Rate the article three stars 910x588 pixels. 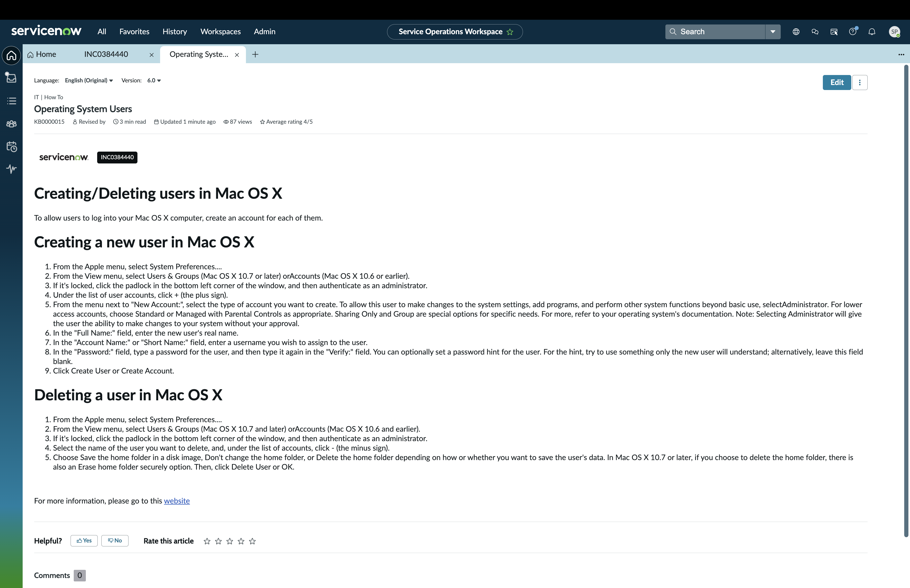tap(230, 541)
